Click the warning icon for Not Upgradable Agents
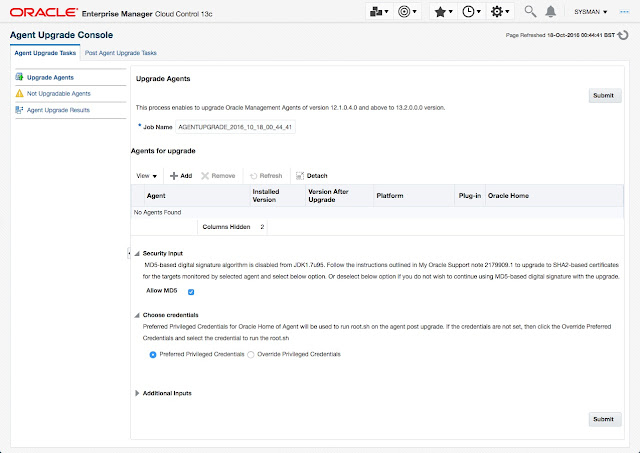The height and width of the screenshot is (453, 640). point(19,93)
